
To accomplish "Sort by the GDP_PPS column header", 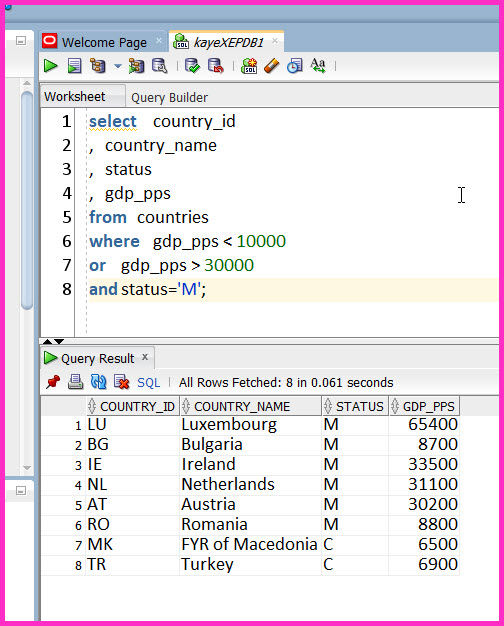I will coord(425,406).
